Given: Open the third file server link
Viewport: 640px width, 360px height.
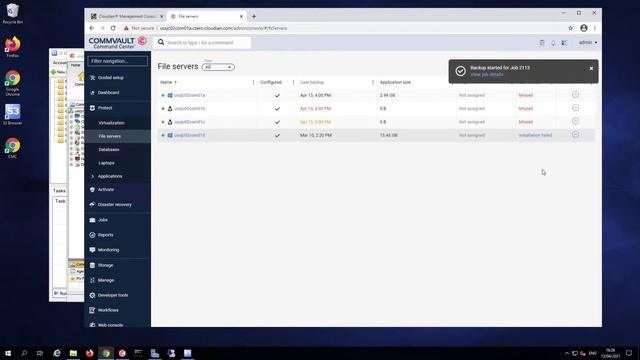Looking at the screenshot, I should click(x=189, y=122).
